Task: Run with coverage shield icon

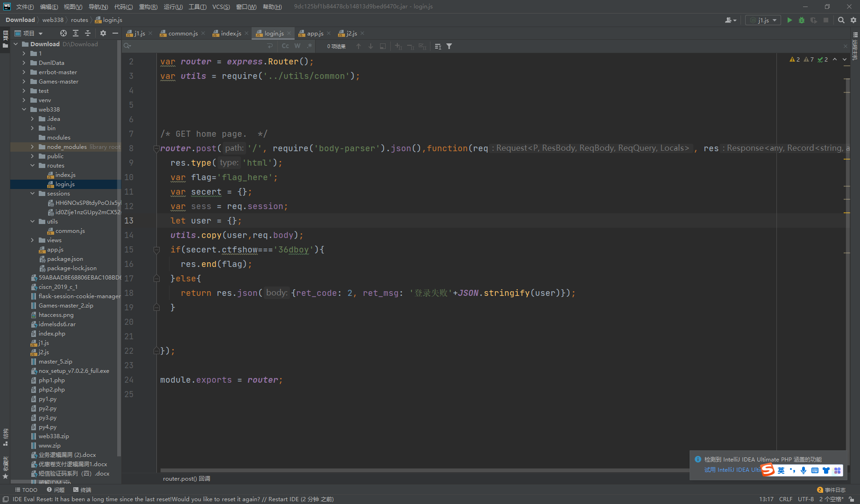Action: click(x=814, y=20)
